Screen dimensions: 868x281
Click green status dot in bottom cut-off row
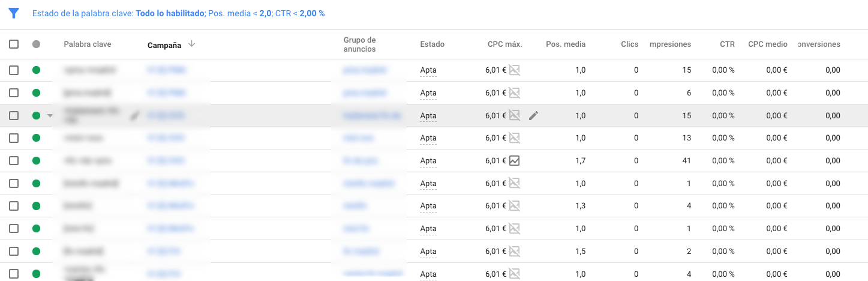pyautogui.click(x=36, y=274)
